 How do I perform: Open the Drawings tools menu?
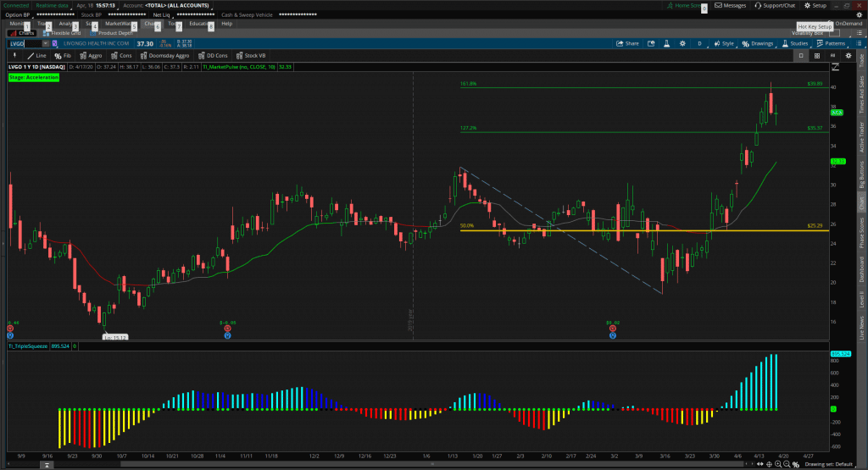pyautogui.click(x=757, y=42)
